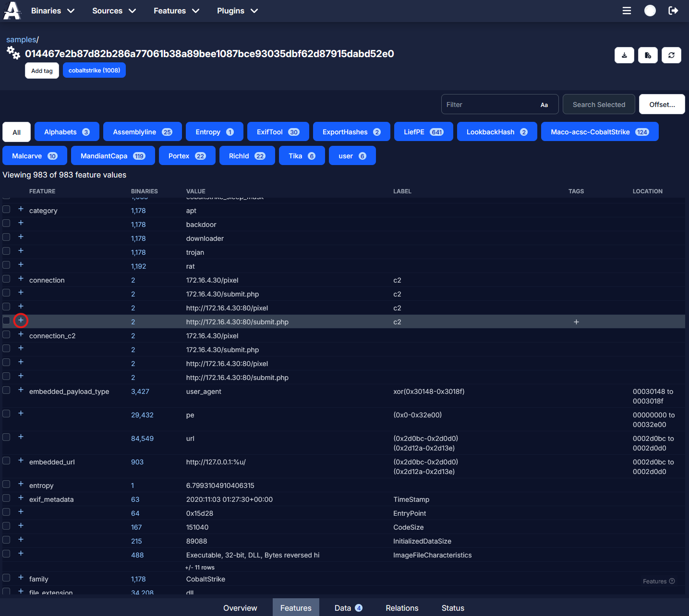Image resolution: width=689 pixels, height=616 pixels.
Task: Check the checkbox for the apt category row
Action: (6, 209)
